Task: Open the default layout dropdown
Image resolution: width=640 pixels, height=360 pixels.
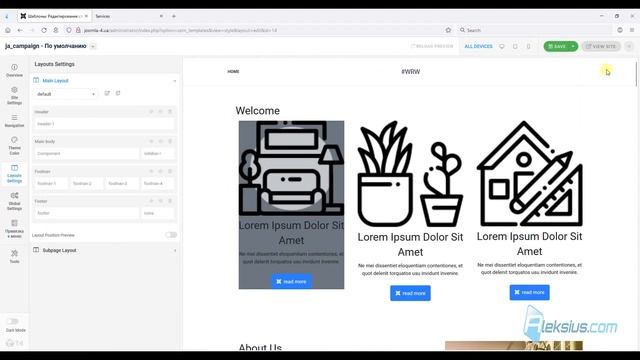Action: (x=66, y=94)
